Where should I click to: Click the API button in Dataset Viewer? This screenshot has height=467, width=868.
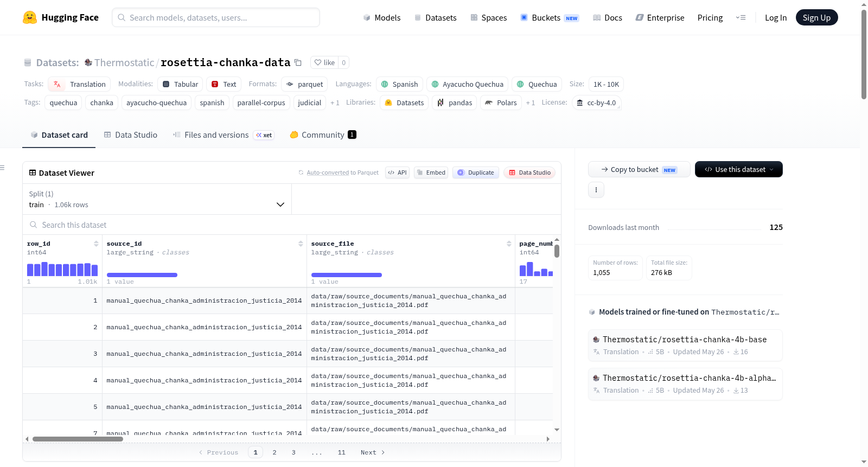coord(398,172)
